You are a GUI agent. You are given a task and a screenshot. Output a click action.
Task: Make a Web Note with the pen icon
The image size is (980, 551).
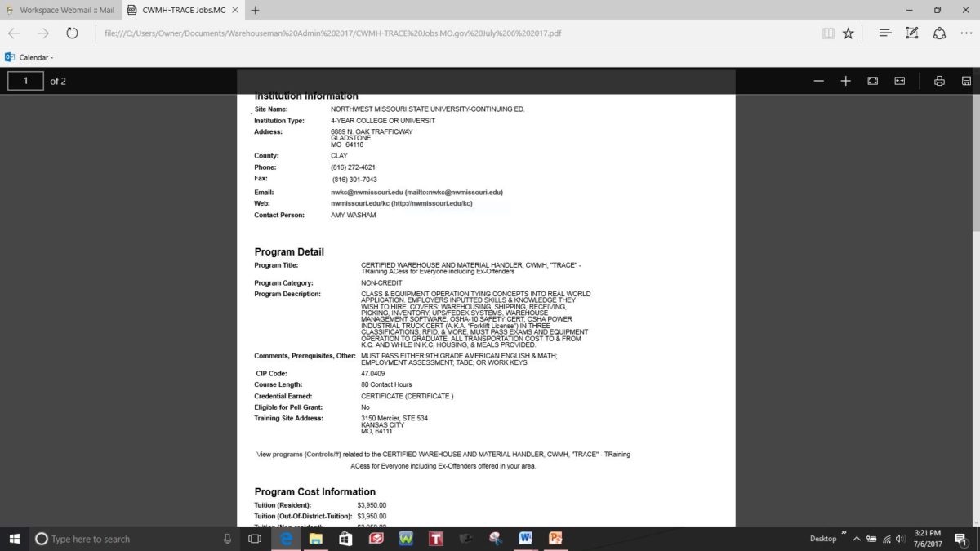[912, 33]
